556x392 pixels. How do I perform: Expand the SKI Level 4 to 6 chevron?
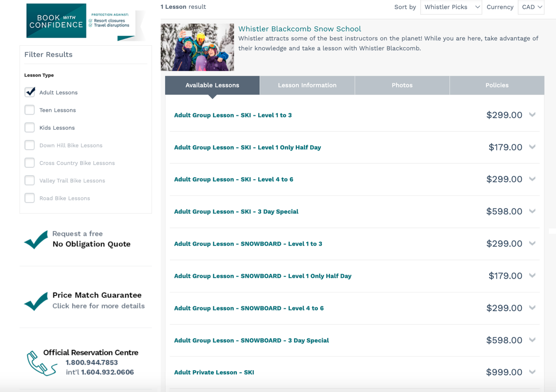tap(532, 179)
